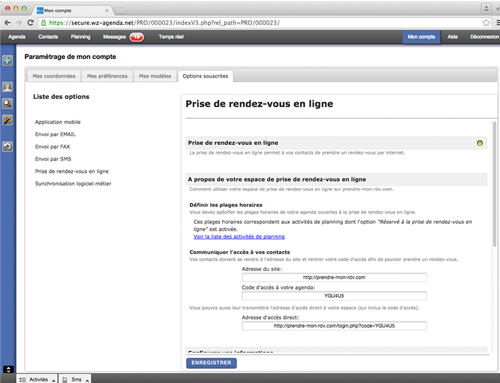The width and height of the screenshot is (500, 383).
Task: Select Application mobile option
Action: pos(58,122)
